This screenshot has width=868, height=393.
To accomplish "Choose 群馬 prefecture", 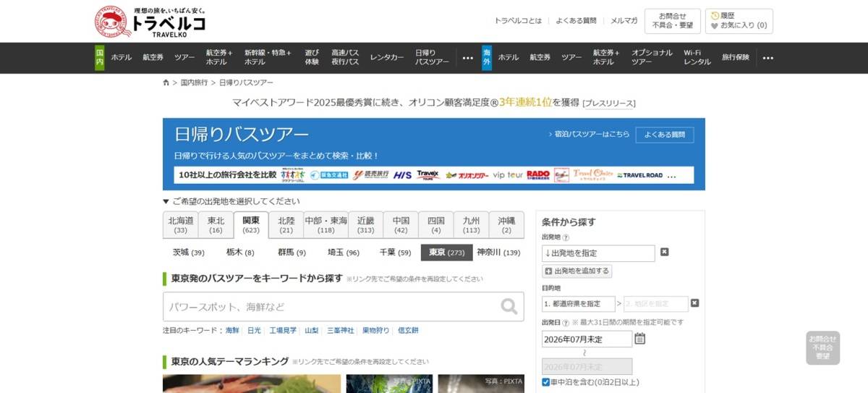I will click(x=292, y=253).
